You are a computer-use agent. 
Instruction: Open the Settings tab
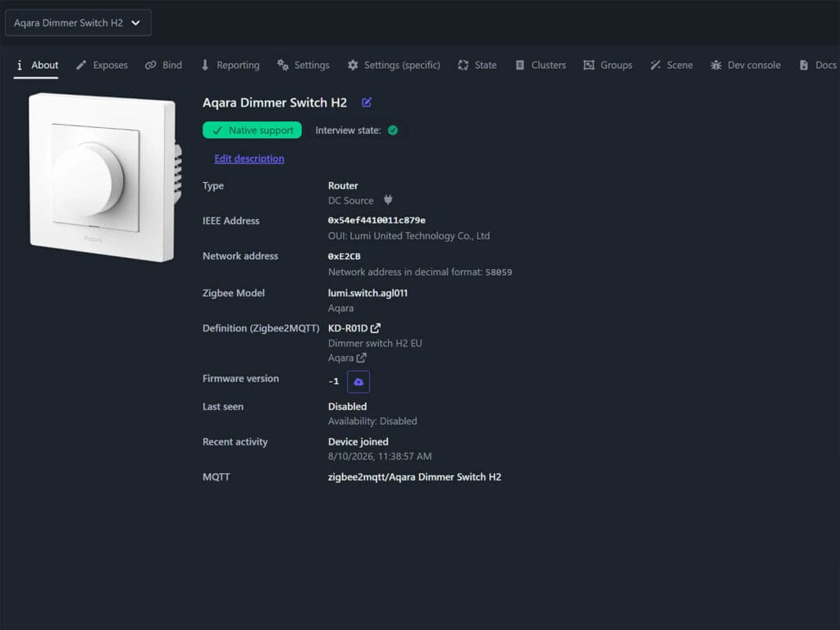click(x=304, y=66)
